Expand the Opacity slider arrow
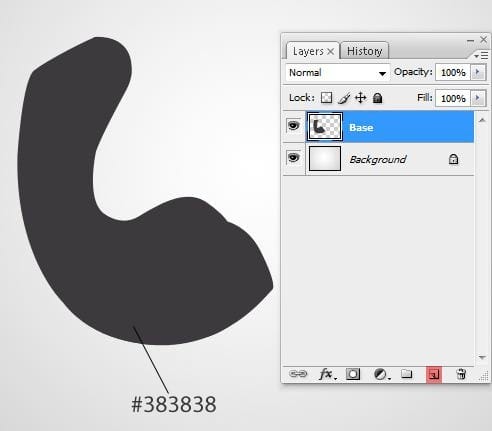 click(478, 72)
